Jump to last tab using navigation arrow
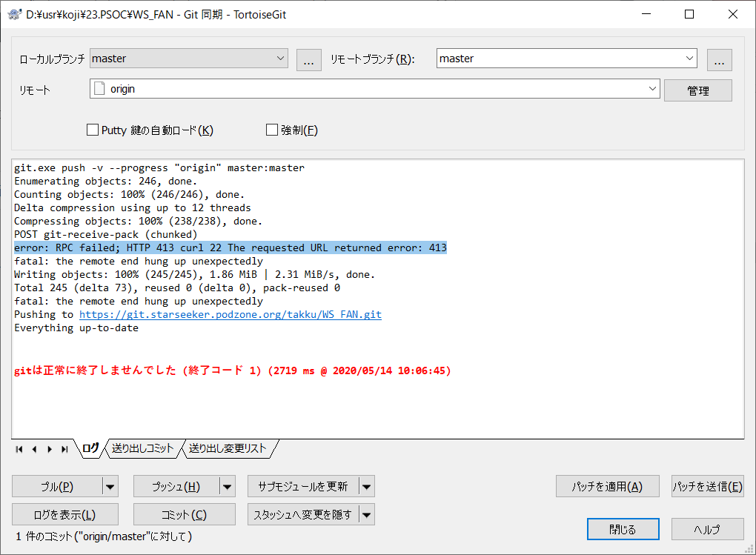Viewport: 756px width, 555px height. pyautogui.click(x=64, y=449)
